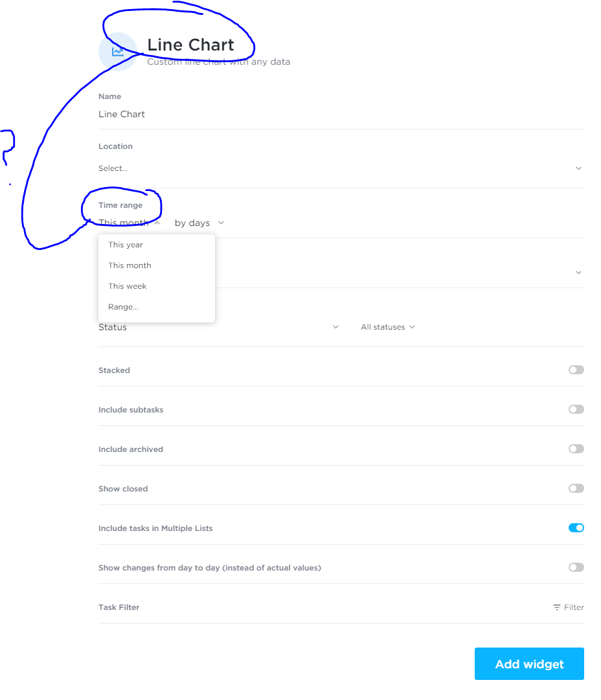Select 'This month' menu option
Image resolution: width=601 pixels, height=700 pixels.
(x=130, y=265)
